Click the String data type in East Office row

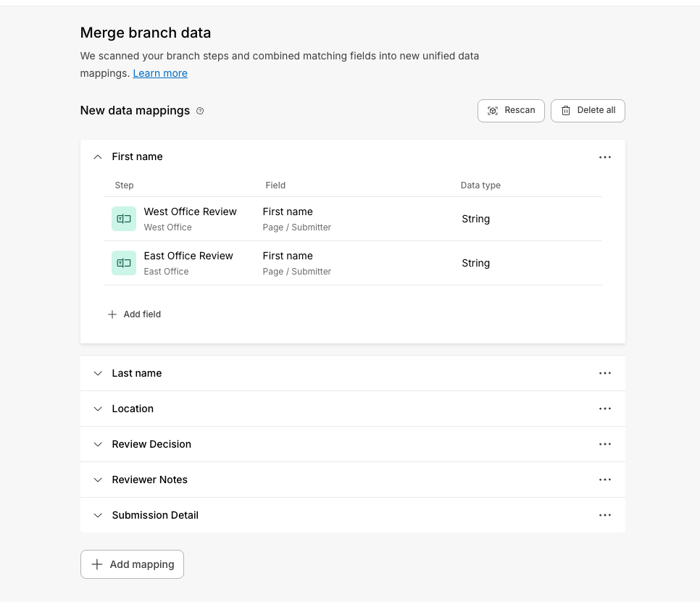click(x=475, y=263)
